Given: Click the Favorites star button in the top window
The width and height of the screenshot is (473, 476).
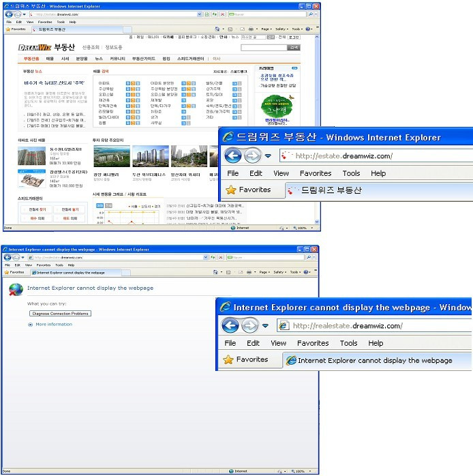Looking at the screenshot, I should tap(16, 29).
